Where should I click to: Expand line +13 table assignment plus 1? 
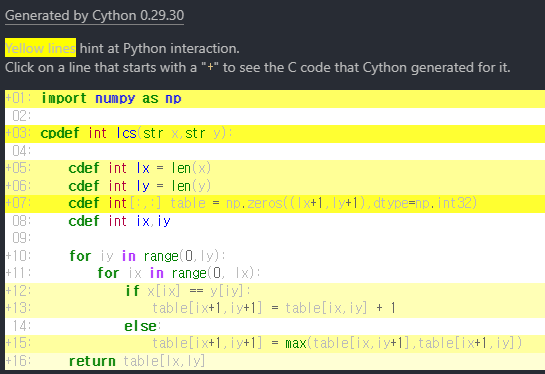point(275,309)
